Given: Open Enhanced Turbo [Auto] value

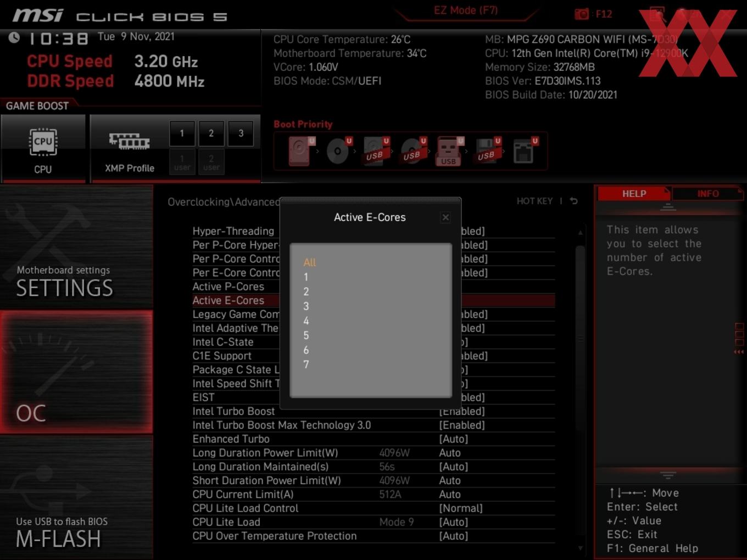Looking at the screenshot, I should pyautogui.click(x=454, y=439).
